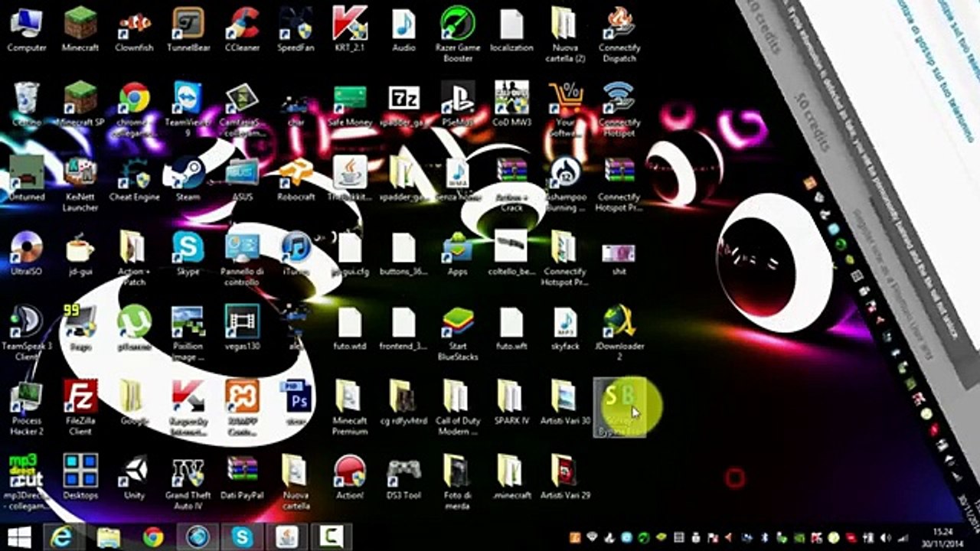This screenshot has width=980, height=551.
Task: Click the Connectify Dispatch shortcut
Action: [x=619, y=34]
